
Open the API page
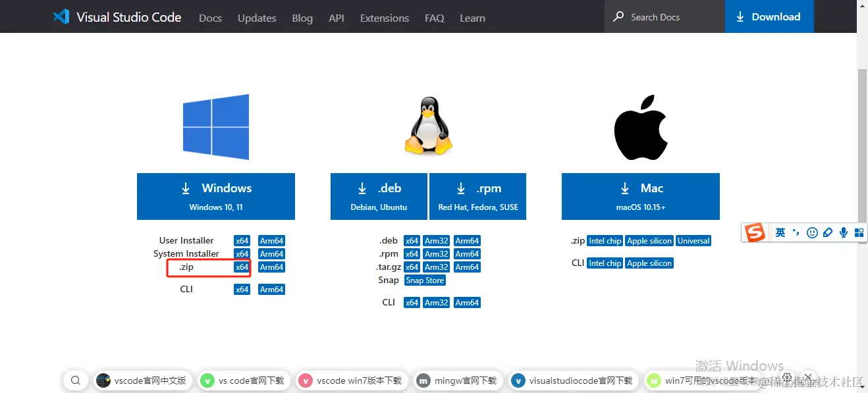(337, 18)
